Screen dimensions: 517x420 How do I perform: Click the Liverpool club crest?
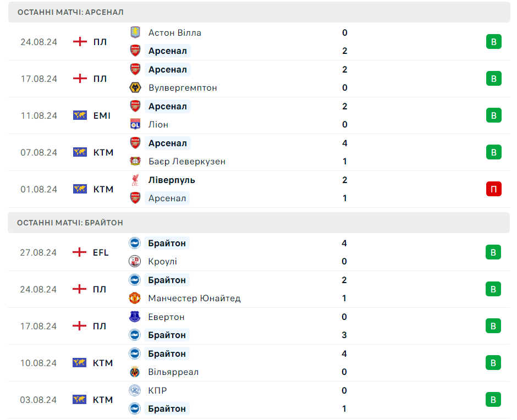[135, 180]
